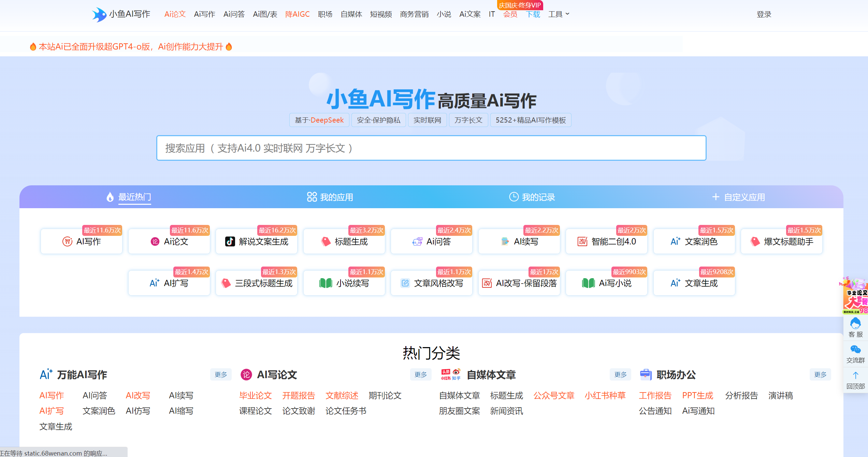Click the 回顶部 back-to-top arrow
Viewport: 868px width, 457px height.
(855, 375)
